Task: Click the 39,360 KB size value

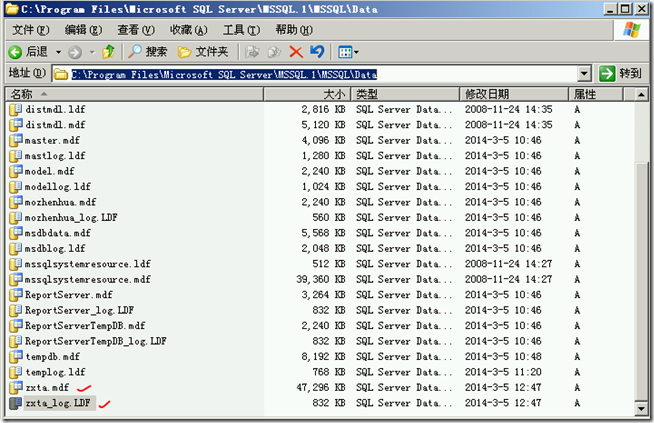Action: pyautogui.click(x=321, y=279)
